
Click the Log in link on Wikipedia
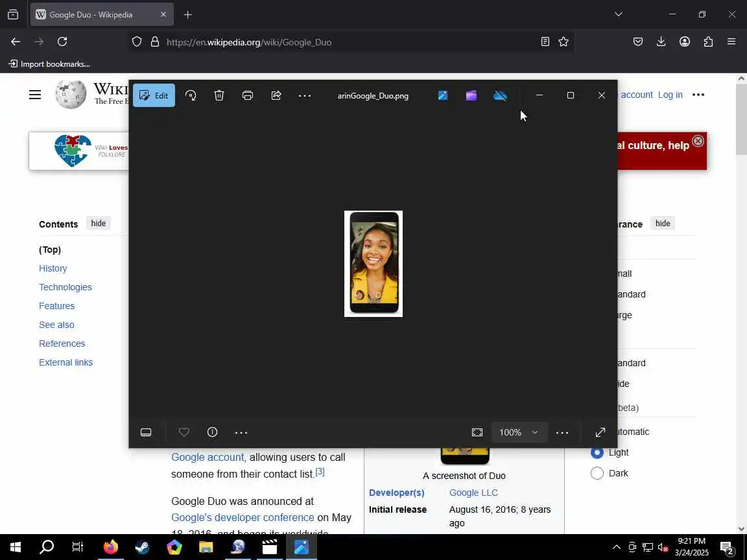pyautogui.click(x=670, y=95)
